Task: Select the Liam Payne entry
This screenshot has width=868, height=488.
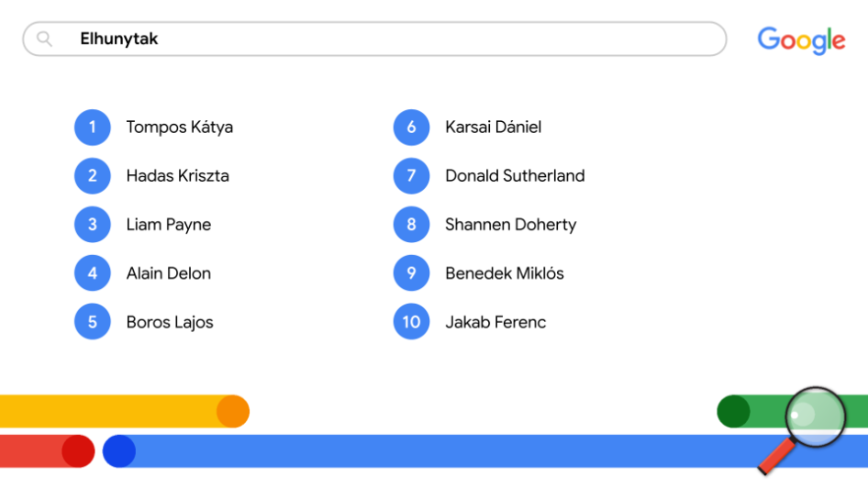Action: (x=169, y=225)
